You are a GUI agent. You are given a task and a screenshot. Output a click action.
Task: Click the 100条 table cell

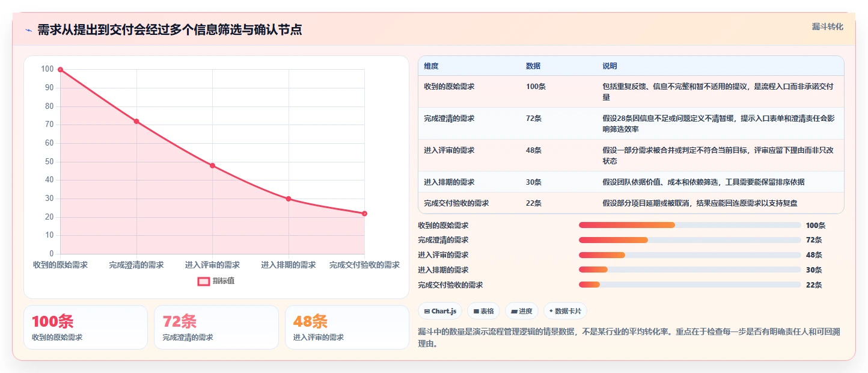click(x=536, y=87)
